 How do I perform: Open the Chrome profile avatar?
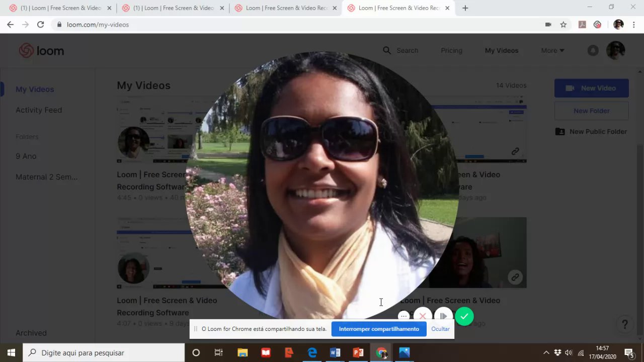[x=618, y=24]
